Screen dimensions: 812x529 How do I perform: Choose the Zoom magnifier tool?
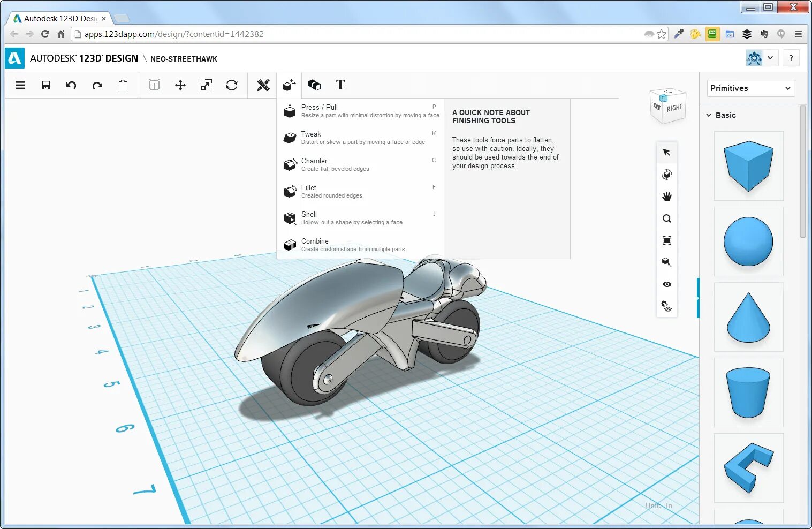point(667,218)
